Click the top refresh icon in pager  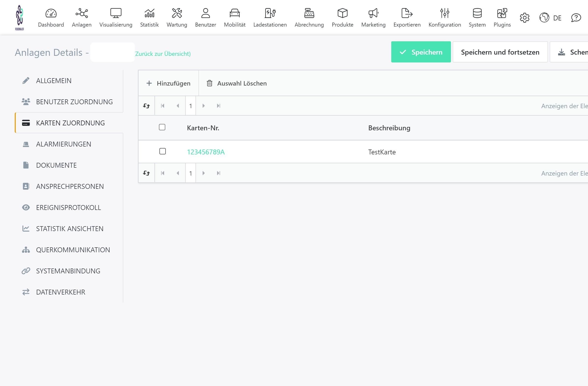tap(146, 106)
